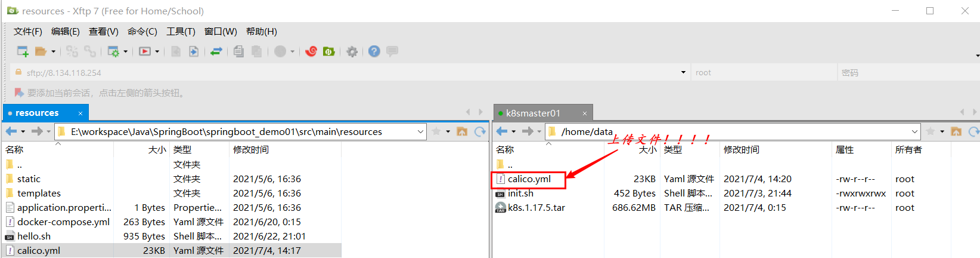Click the local pane favorites star

[436, 131]
